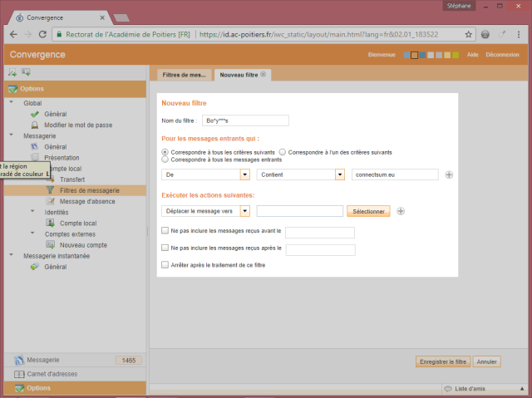Click the 'Sélectionner' folder button
Viewport: 532px width, 398px height.
click(x=368, y=211)
